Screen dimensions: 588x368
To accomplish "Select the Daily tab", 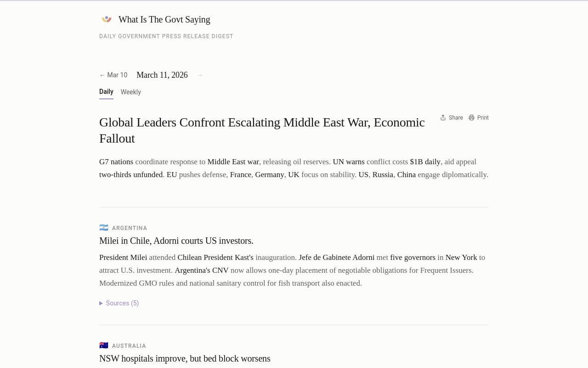I will tap(106, 92).
